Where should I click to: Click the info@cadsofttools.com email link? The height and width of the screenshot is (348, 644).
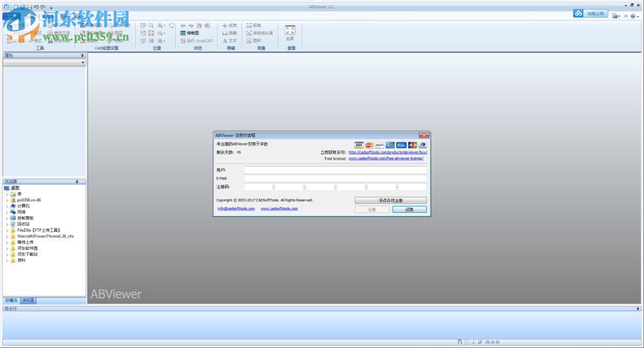(x=236, y=208)
